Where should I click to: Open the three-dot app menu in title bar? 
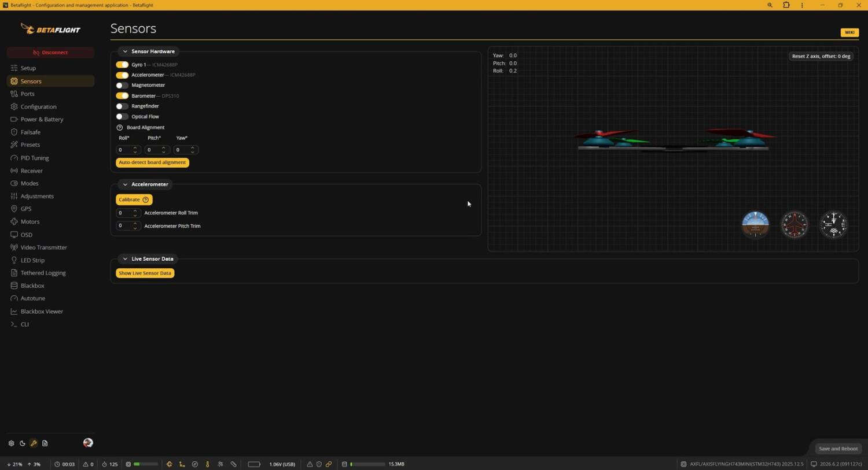(x=802, y=5)
